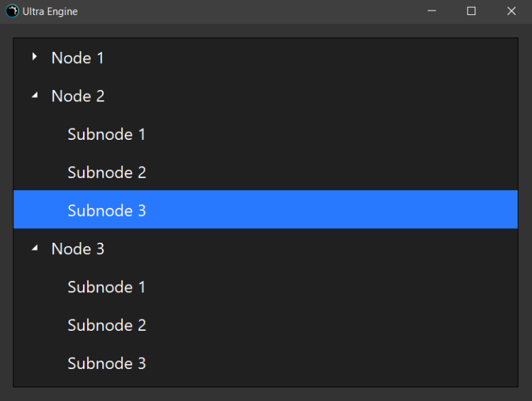The width and height of the screenshot is (532, 401).
Task: Select Subnode 2 under Node 3
Action: pyautogui.click(x=106, y=326)
